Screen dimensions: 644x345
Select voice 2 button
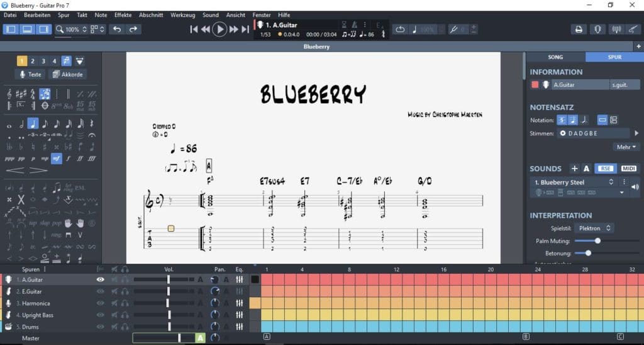click(33, 61)
